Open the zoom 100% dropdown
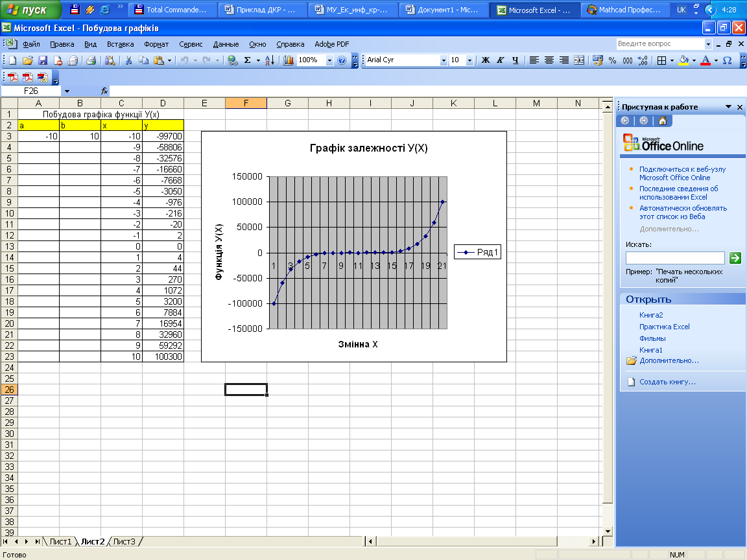 (329, 60)
